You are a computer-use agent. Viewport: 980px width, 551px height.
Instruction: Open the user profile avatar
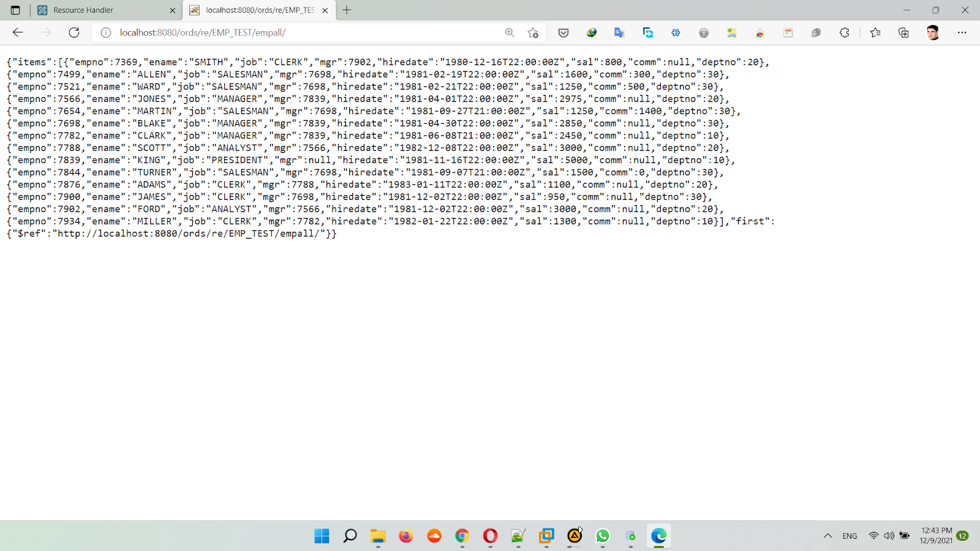pos(933,33)
